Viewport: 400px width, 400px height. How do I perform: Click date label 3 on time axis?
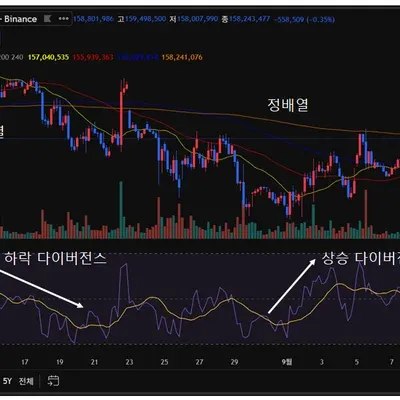(322, 362)
